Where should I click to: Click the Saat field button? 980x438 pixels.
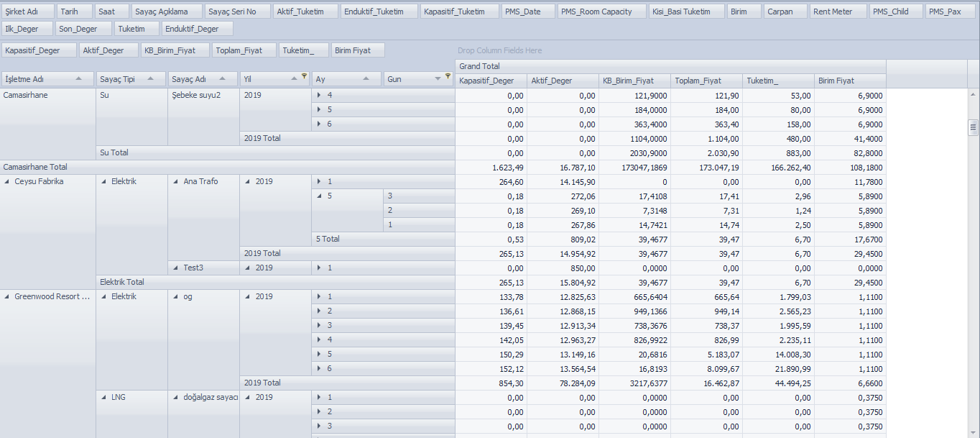coord(111,12)
